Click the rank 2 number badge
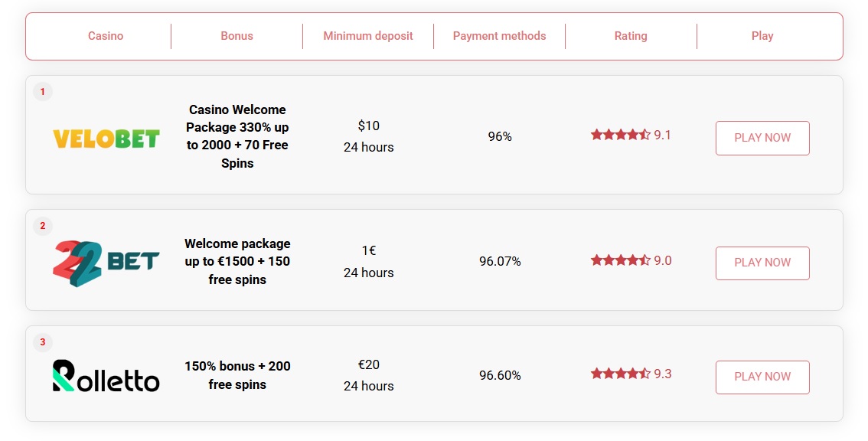868x441 pixels. coord(43,226)
